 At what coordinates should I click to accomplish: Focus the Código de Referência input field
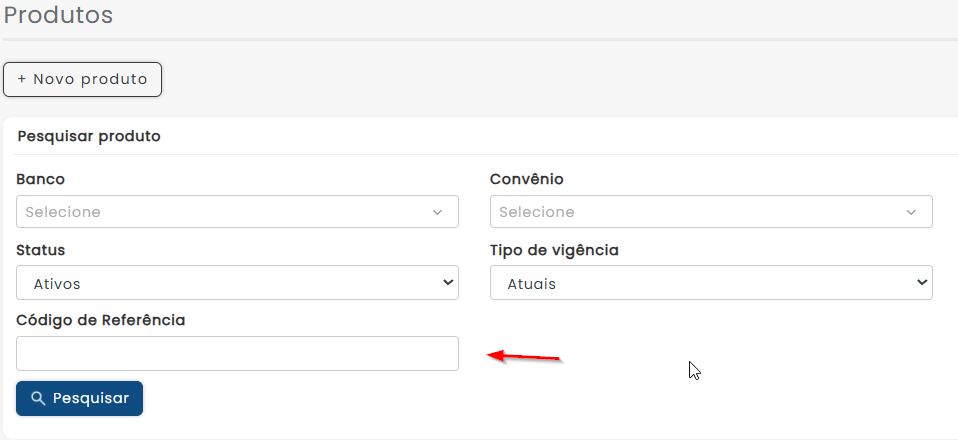click(237, 353)
